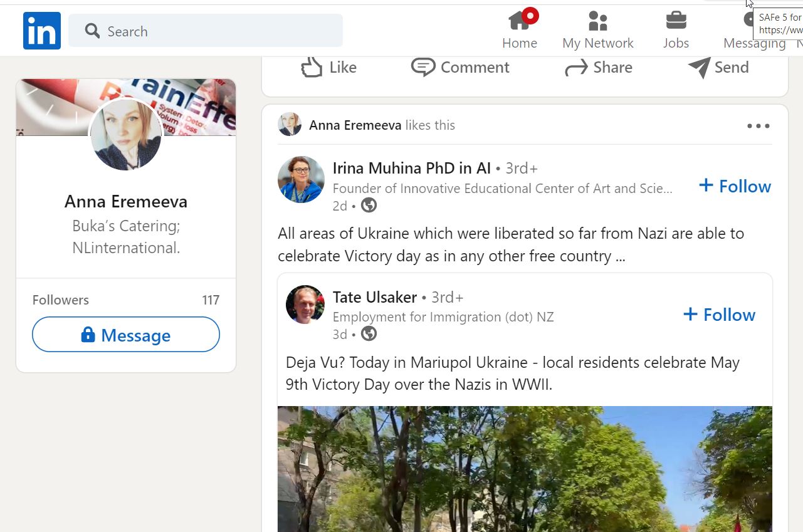Click inside the Search field
This screenshot has height=532, width=803.
[206, 31]
